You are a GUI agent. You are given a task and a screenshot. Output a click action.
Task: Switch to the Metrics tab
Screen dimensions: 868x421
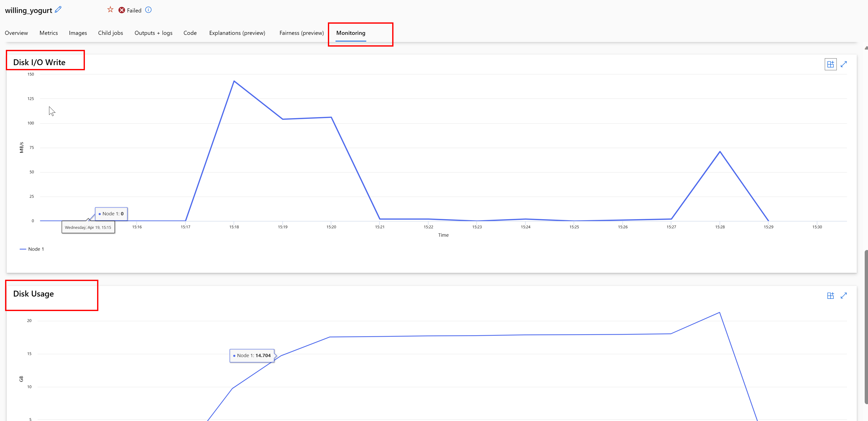point(49,33)
